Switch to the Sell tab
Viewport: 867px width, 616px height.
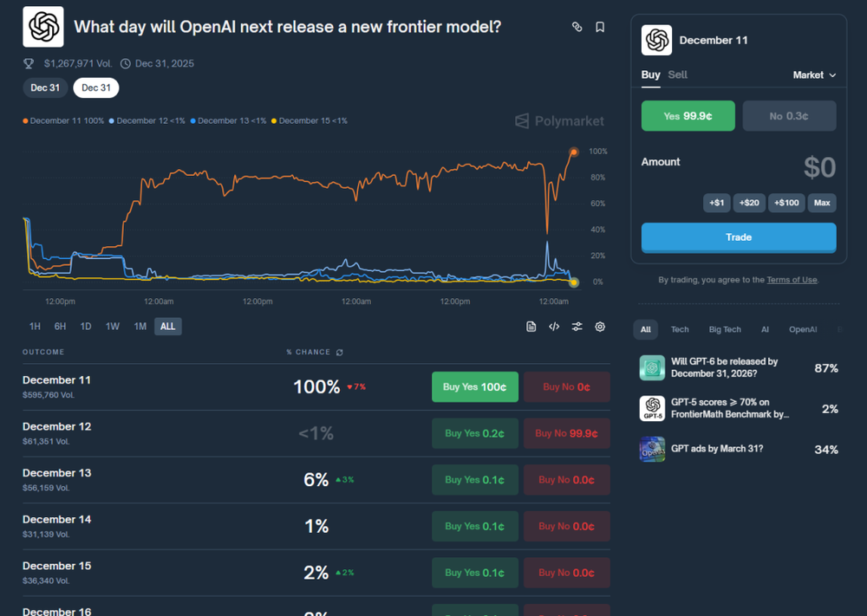point(678,75)
